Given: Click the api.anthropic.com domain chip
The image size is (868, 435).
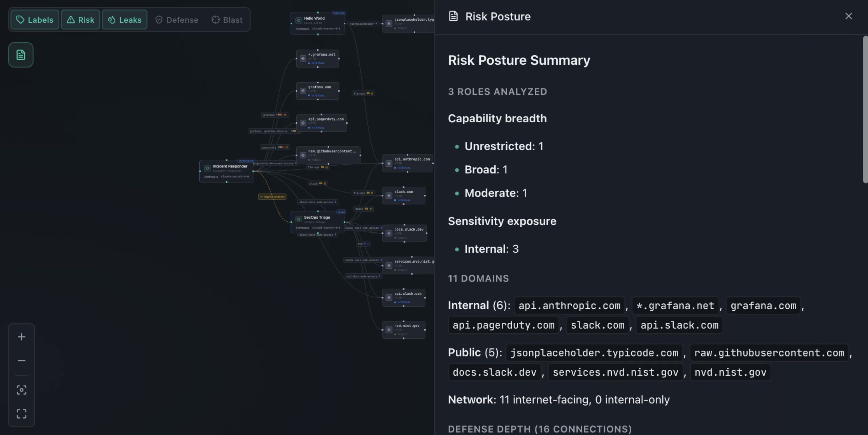Looking at the screenshot, I should (x=569, y=305).
